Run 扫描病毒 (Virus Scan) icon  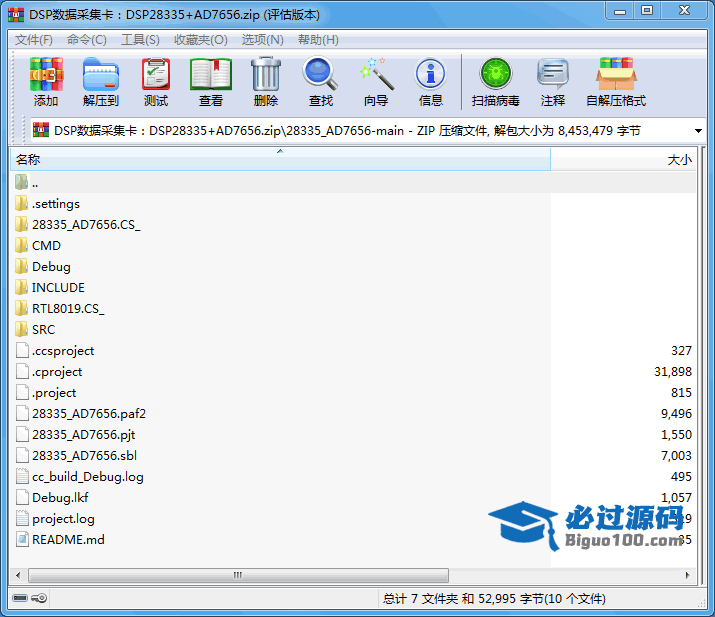click(x=495, y=75)
